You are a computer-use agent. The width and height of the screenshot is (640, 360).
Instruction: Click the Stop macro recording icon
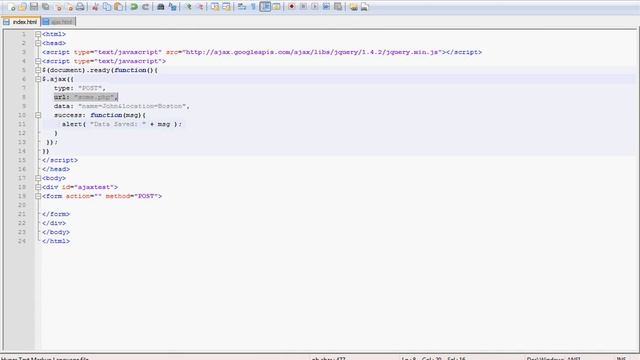tap(303, 7)
